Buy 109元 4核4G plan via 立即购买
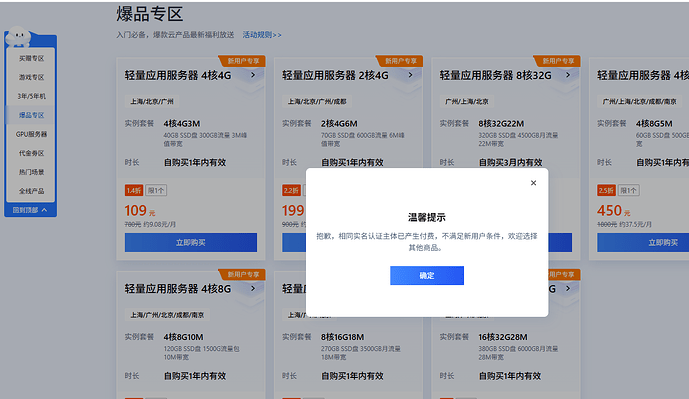Image resolution: width=689 pixels, height=399 pixels. (191, 243)
